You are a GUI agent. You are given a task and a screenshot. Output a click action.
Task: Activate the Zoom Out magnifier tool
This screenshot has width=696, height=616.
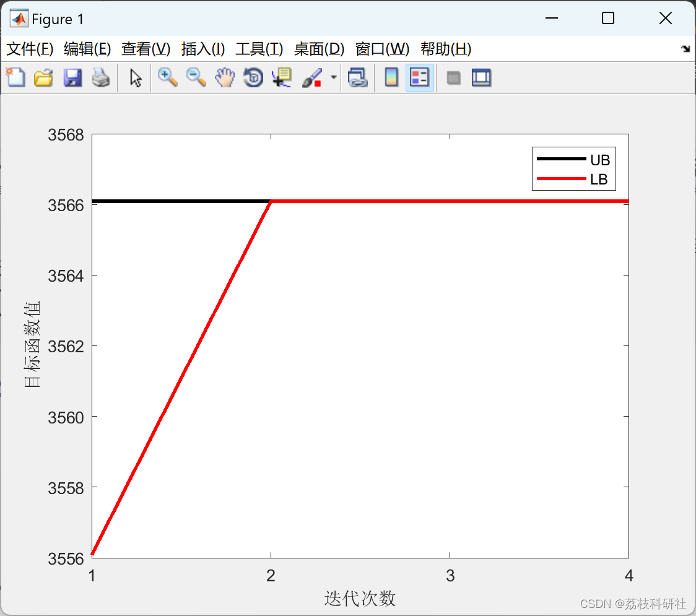click(196, 77)
